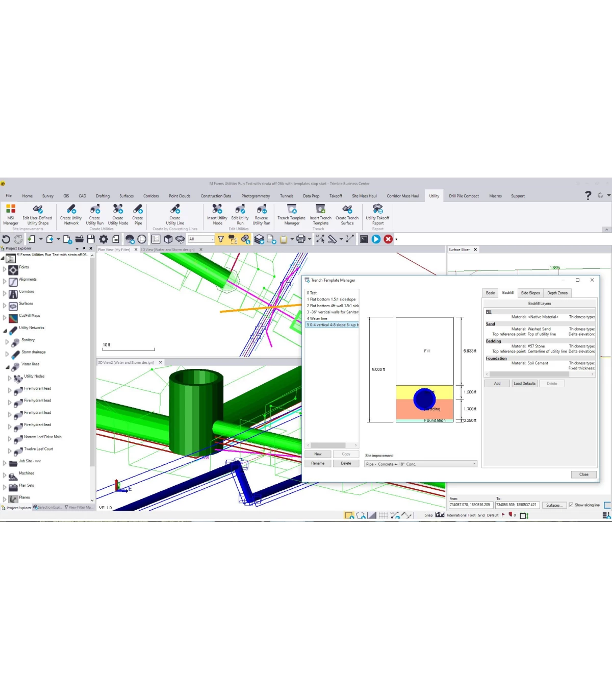Activate Plan View [My Filter] tab
612x700 pixels.
click(114, 249)
